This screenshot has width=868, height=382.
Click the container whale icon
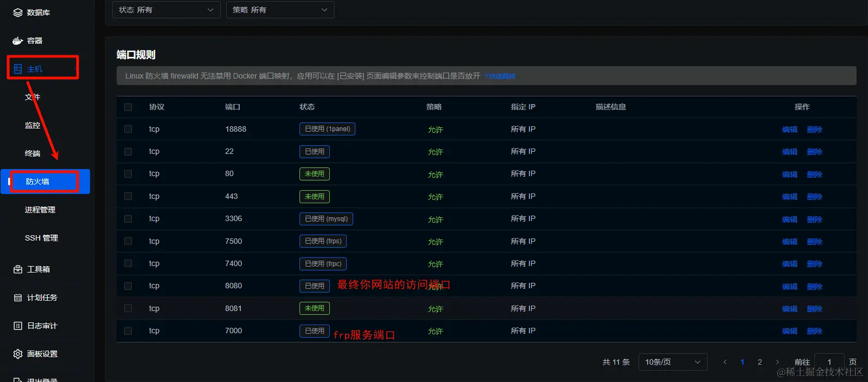click(18, 41)
